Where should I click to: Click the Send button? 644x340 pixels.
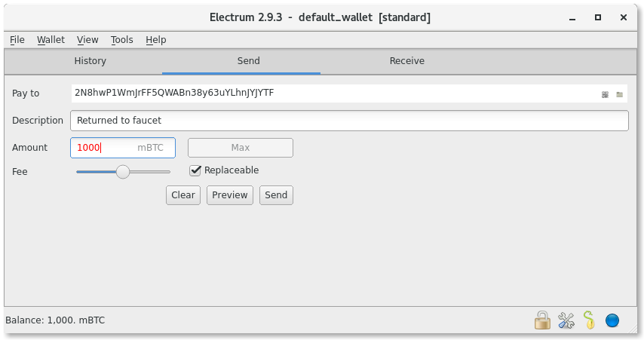click(276, 195)
